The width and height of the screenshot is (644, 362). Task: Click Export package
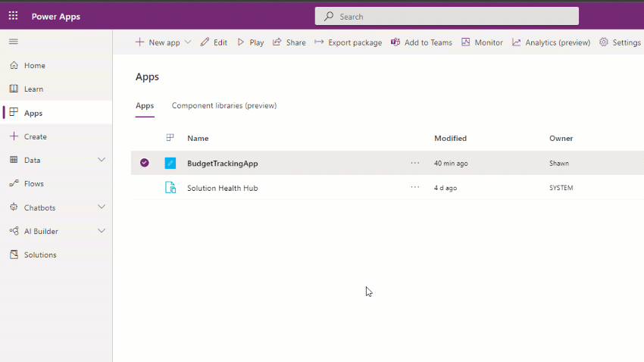tap(349, 42)
